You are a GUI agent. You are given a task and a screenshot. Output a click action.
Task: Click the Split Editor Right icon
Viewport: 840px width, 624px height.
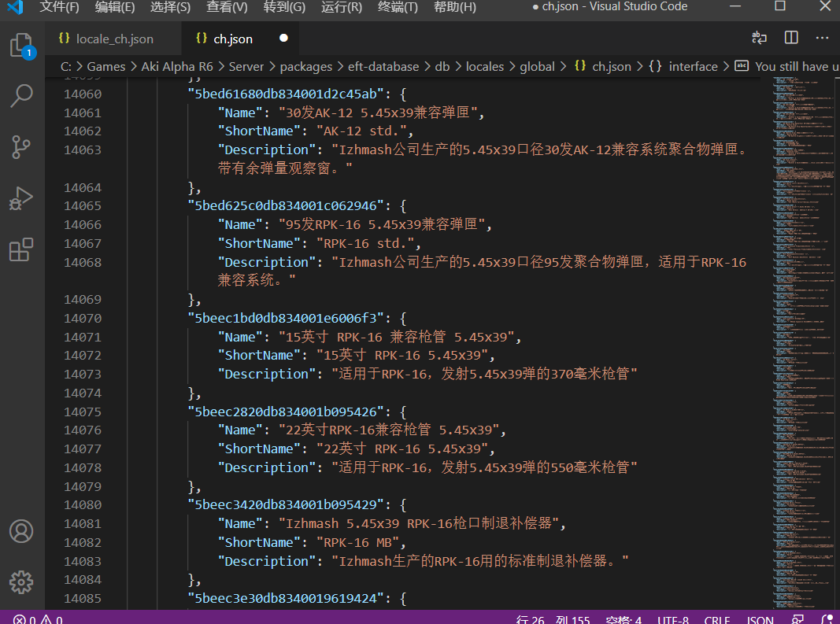791,38
